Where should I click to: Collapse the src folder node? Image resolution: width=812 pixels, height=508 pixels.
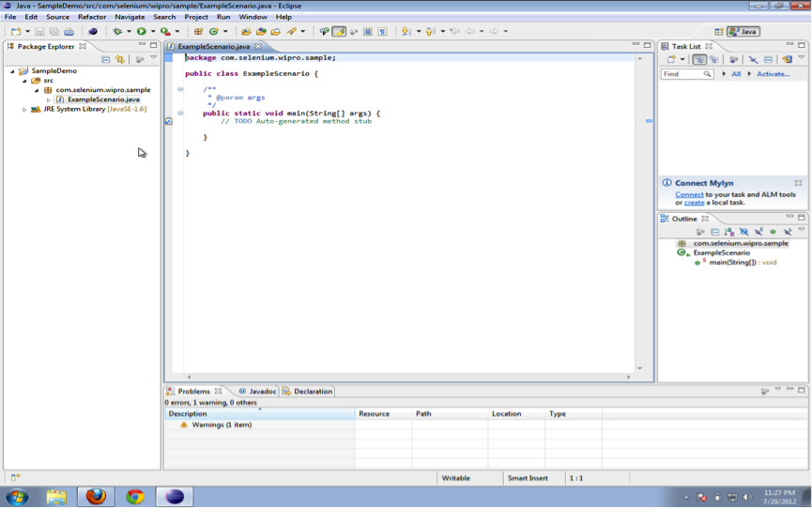click(x=24, y=81)
